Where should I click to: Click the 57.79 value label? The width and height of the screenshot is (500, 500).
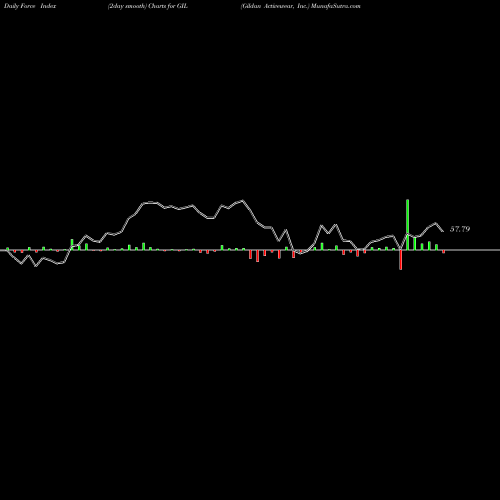pyautogui.click(x=460, y=229)
